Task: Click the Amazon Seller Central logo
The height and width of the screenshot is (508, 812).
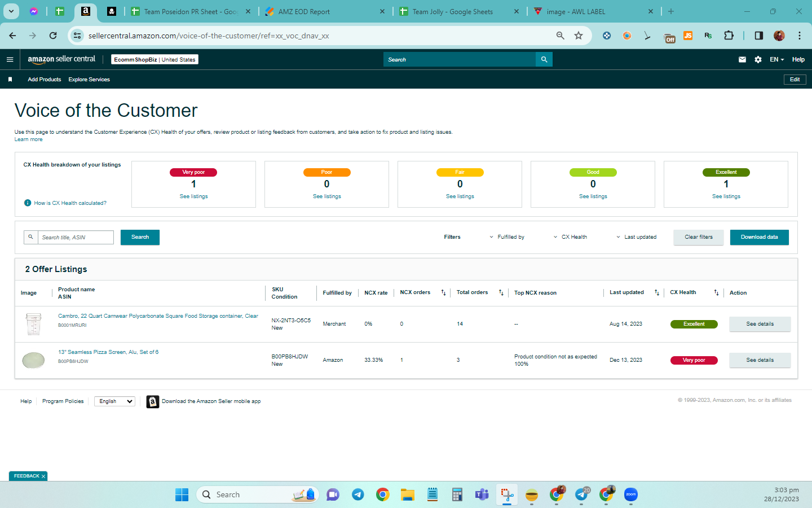Action: (61, 59)
